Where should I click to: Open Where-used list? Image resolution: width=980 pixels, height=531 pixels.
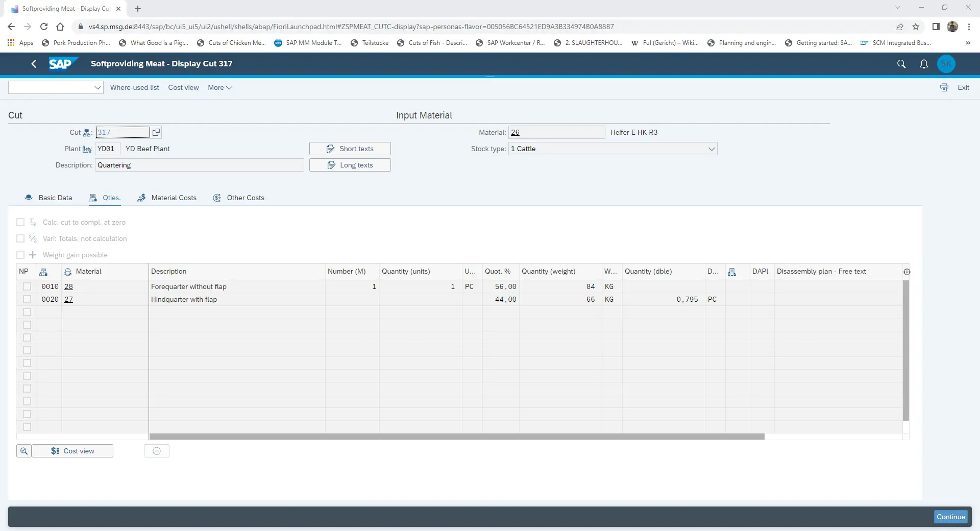coord(134,87)
